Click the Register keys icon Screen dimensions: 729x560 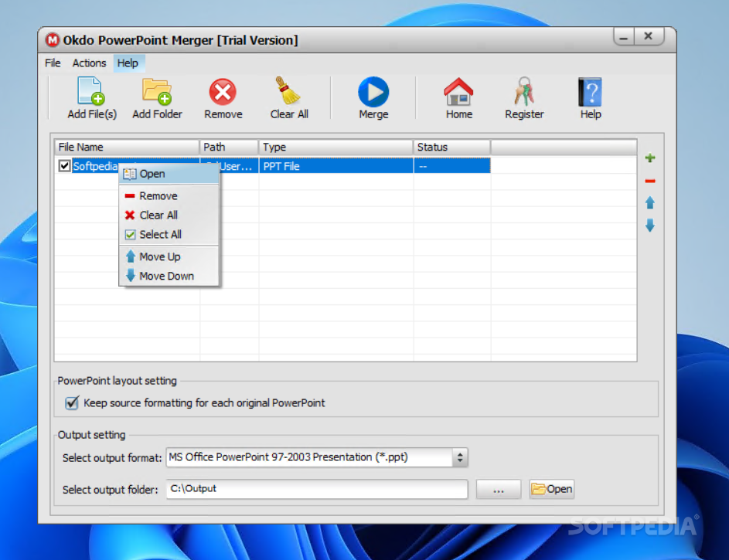click(524, 91)
